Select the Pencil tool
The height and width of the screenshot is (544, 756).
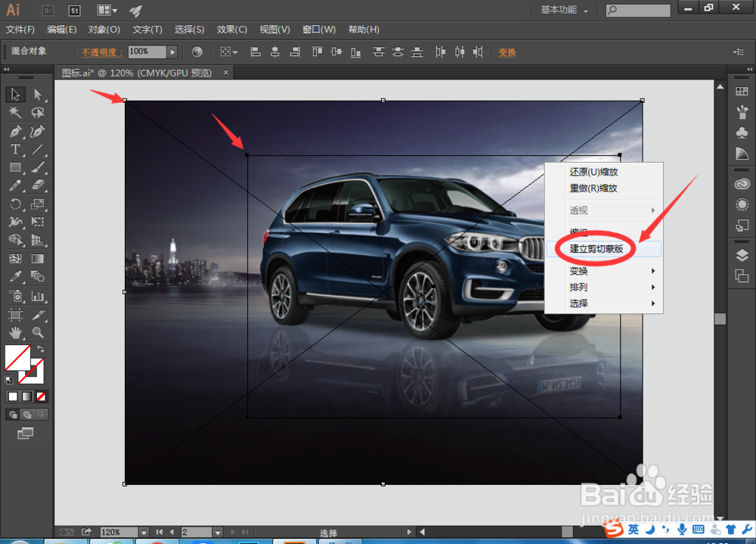[x=15, y=185]
